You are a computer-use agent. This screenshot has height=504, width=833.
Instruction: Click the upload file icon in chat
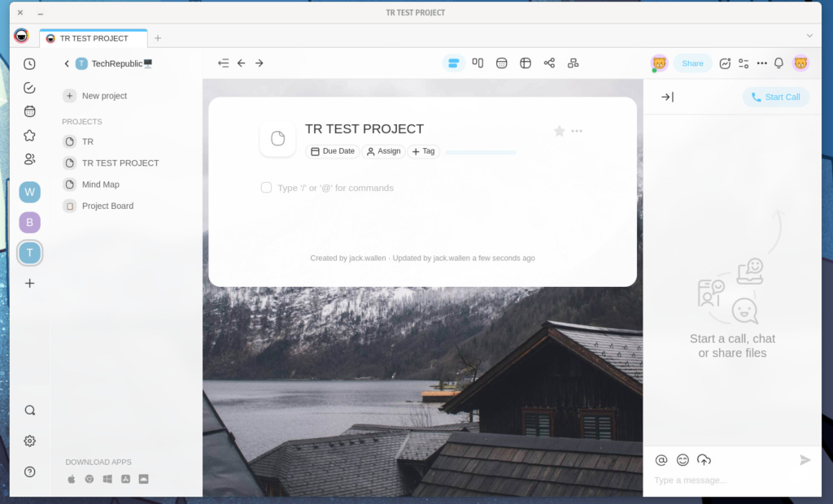tap(704, 460)
